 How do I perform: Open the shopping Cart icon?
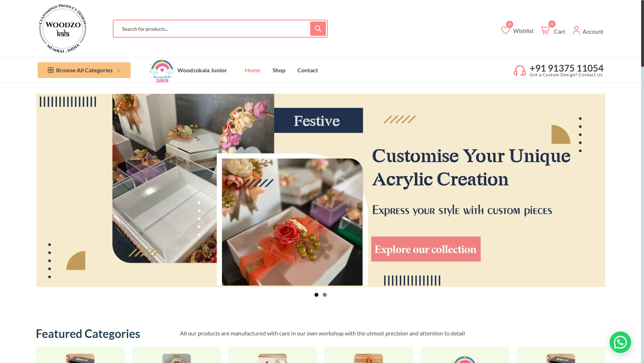click(x=545, y=30)
